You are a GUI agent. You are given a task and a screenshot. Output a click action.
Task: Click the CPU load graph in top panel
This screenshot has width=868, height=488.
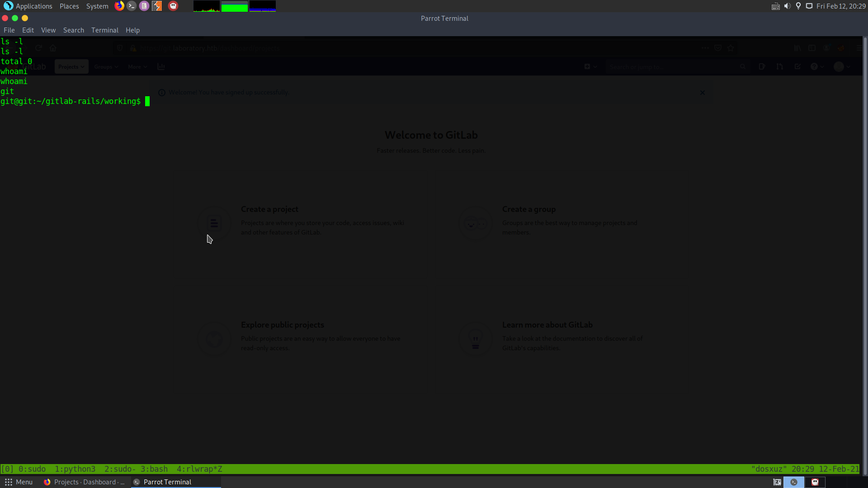207,6
